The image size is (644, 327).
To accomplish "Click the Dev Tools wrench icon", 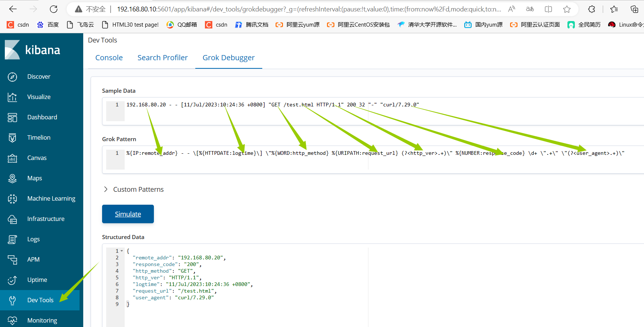I will (x=12, y=300).
